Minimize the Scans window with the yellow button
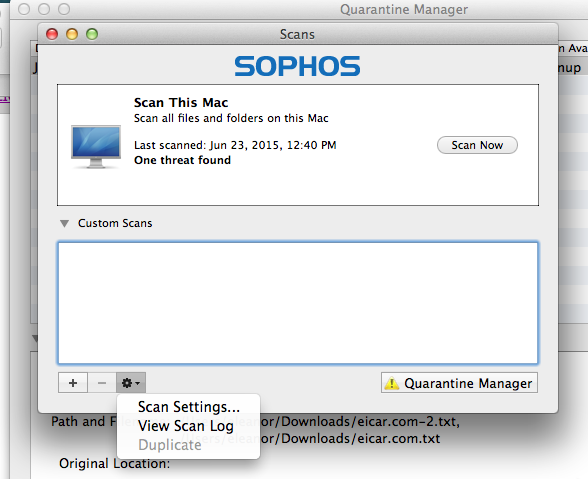Screen dimensions: 588x479 (72, 34)
